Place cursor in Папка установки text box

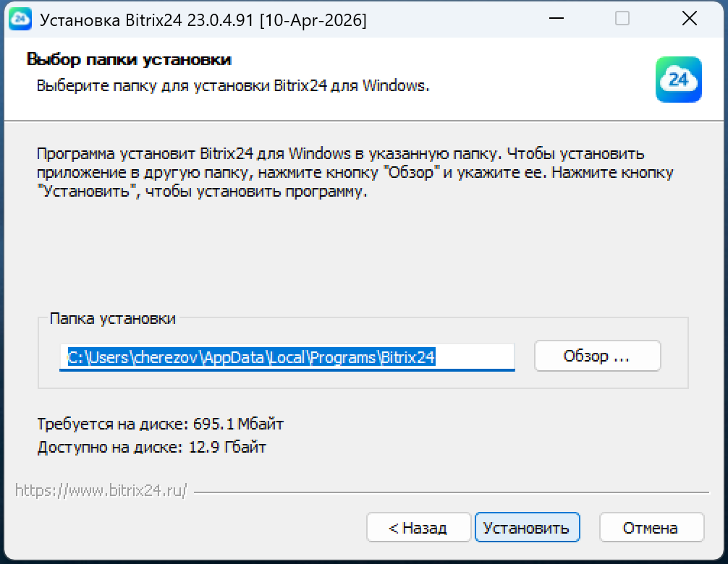click(x=287, y=356)
